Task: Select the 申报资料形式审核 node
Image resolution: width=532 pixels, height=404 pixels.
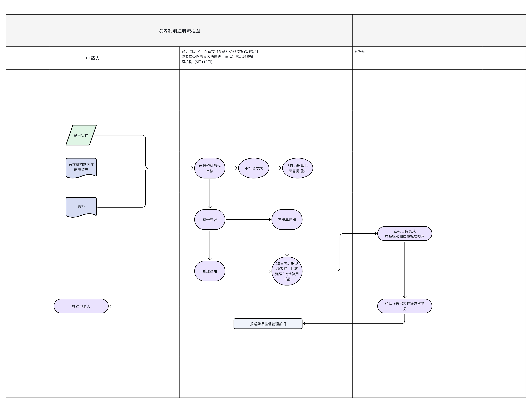Action: [x=210, y=168]
